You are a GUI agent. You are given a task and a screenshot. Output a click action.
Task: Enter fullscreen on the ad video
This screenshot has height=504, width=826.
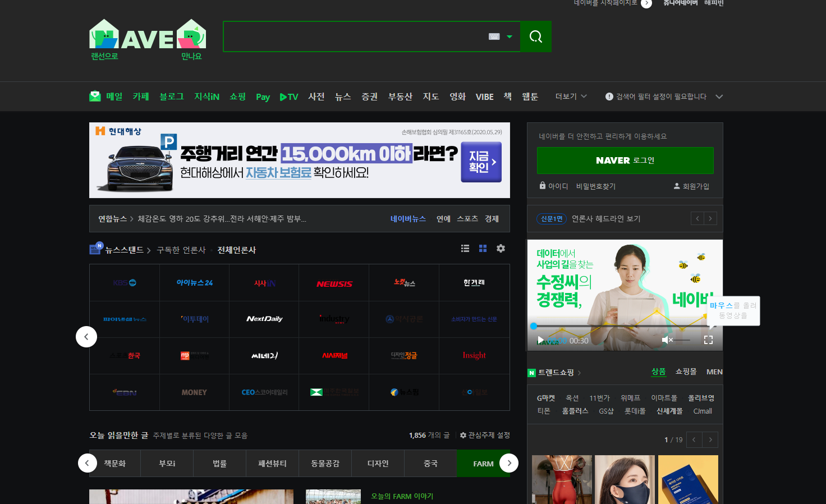[x=708, y=340]
